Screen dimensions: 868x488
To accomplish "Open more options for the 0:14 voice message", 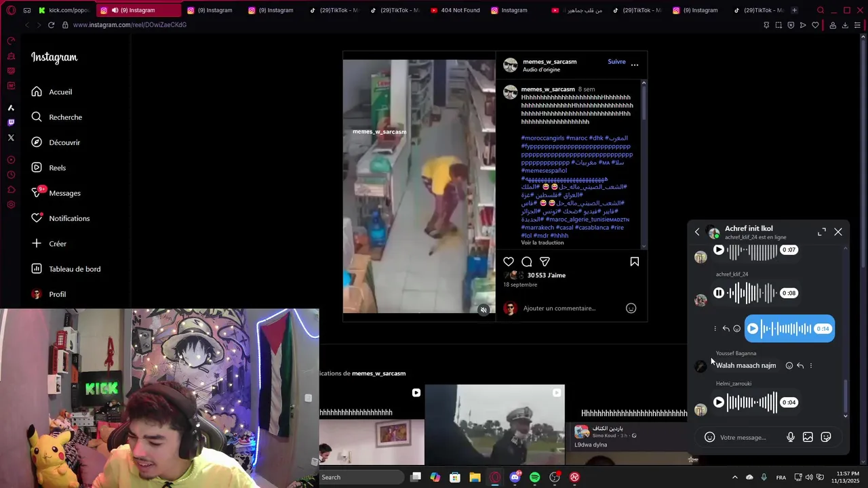I will 715,329.
